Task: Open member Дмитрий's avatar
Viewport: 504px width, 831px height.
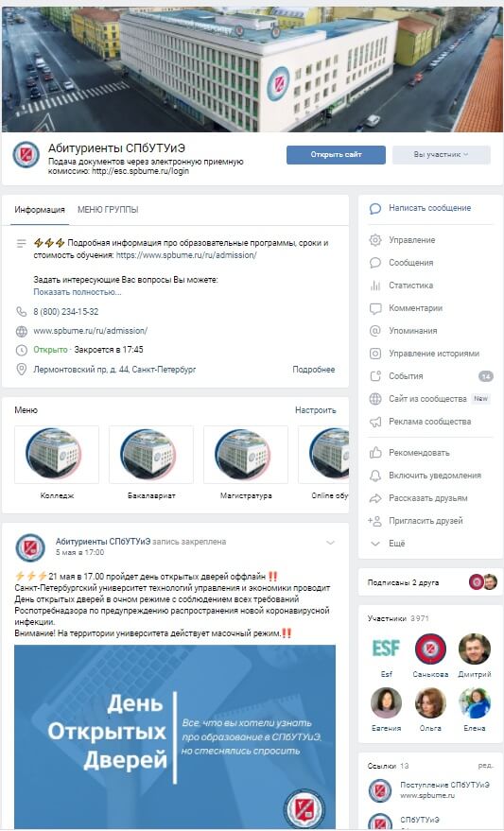Action: 475,649
